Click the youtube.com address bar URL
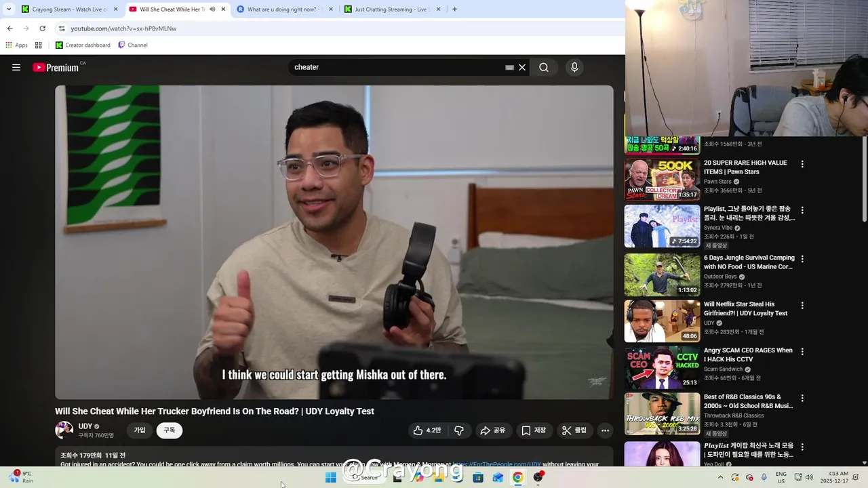868x488 pixels. tap(123, 28)
